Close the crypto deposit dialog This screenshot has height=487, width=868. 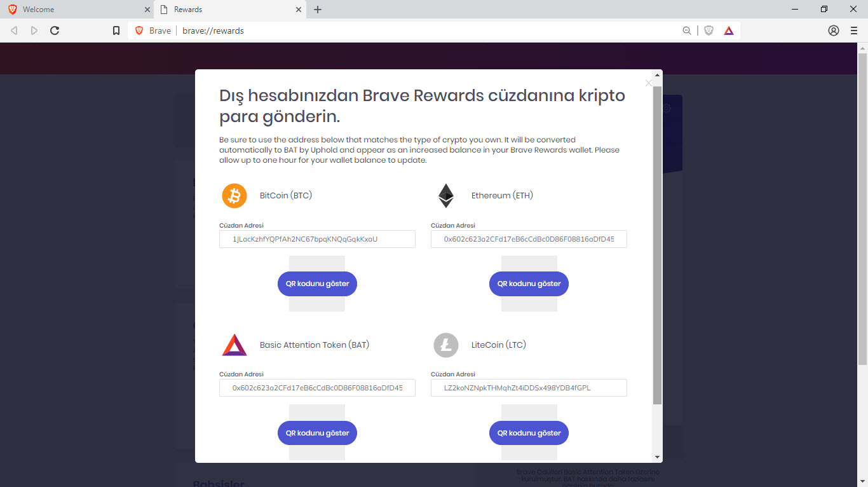click(x=649, y=83)
